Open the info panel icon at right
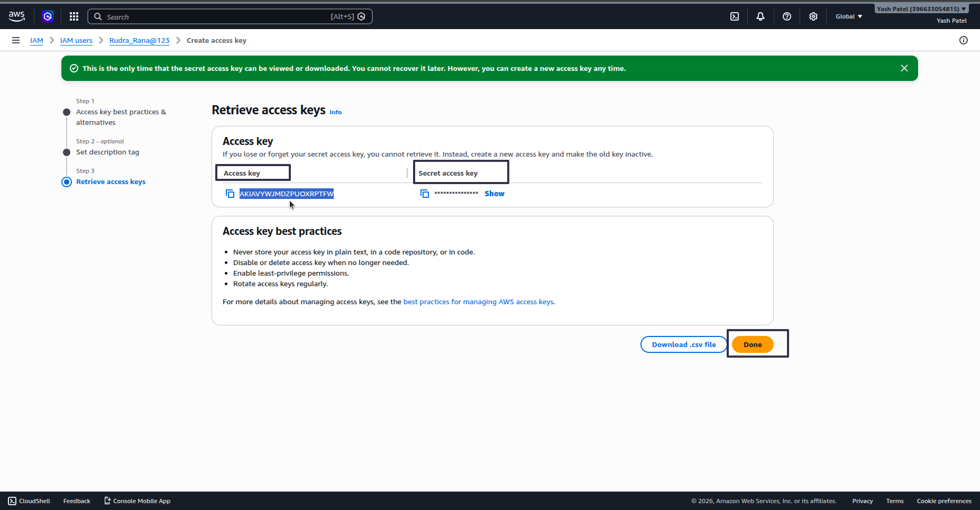The image size is (980, 510). point(964,40)
